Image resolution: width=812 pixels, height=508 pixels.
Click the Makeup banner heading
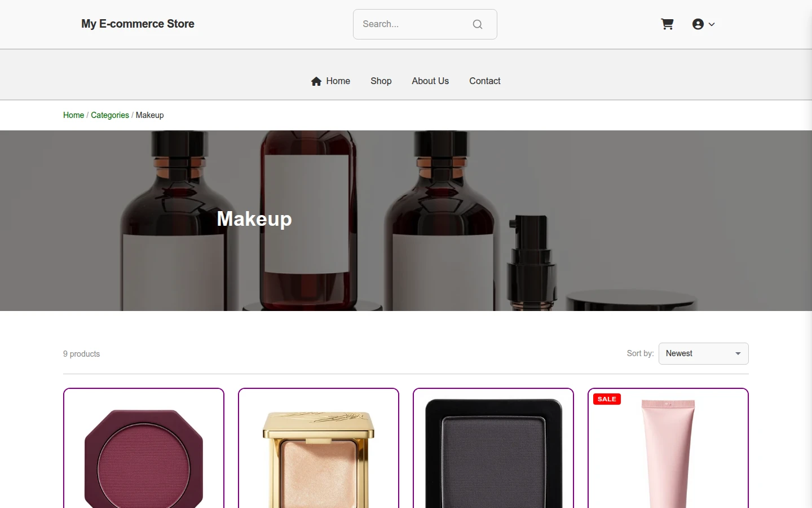point(254,219)
